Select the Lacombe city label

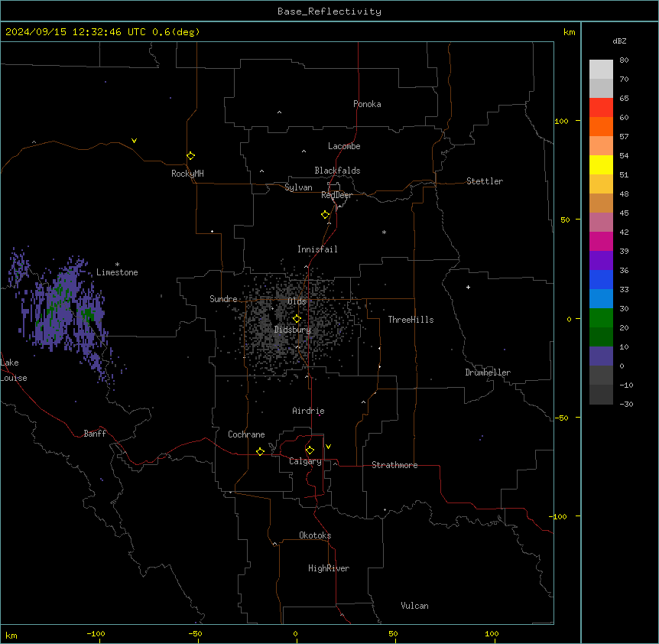(344, 146)
